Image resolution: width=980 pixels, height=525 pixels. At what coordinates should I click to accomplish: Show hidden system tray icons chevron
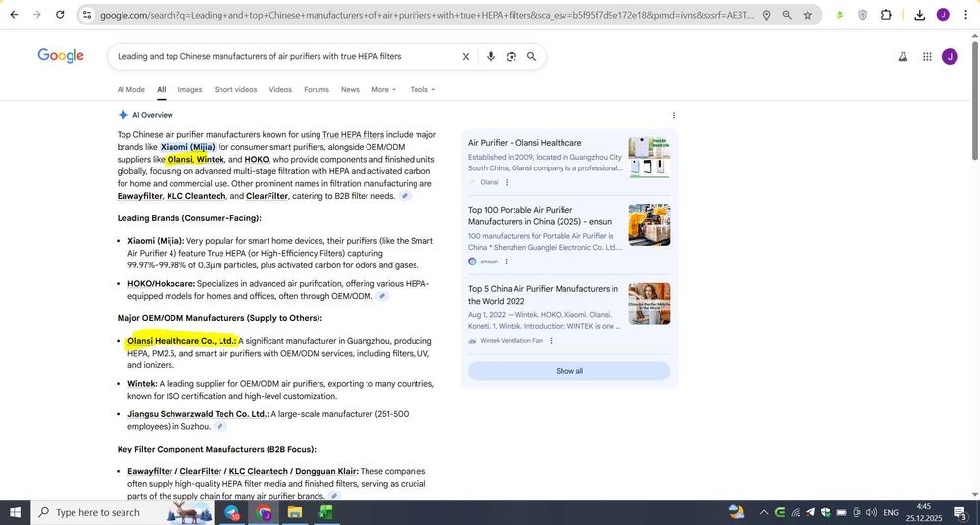(763, 512)
